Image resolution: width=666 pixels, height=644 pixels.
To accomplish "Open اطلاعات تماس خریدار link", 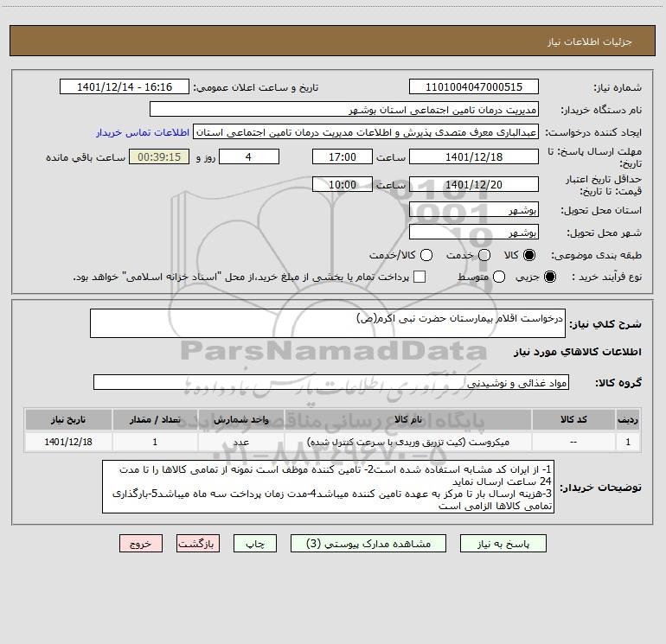I will (x=143, y=132).
